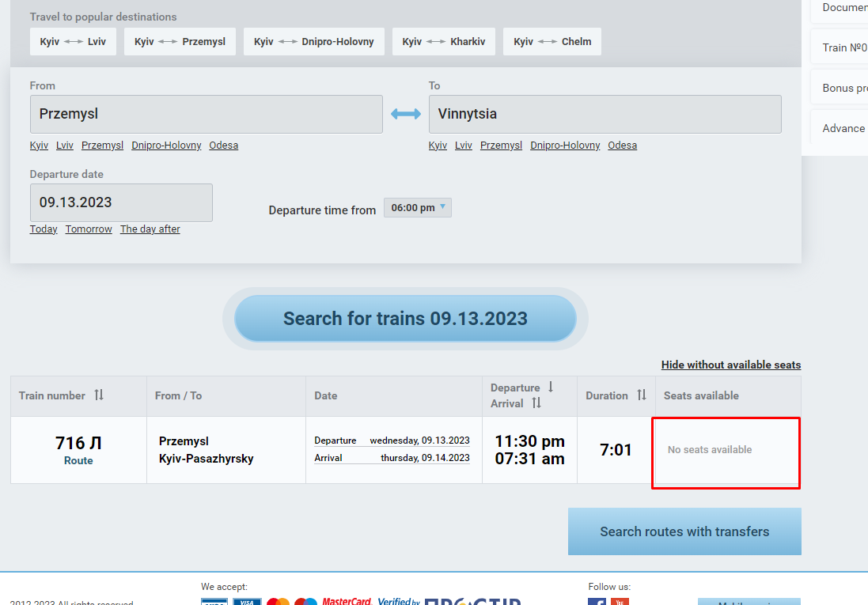Viewport: 868px width, 605px height.
Task: Click the Kyiv-Pasazhyrsky destination text
Action: [x=206, y=459]
